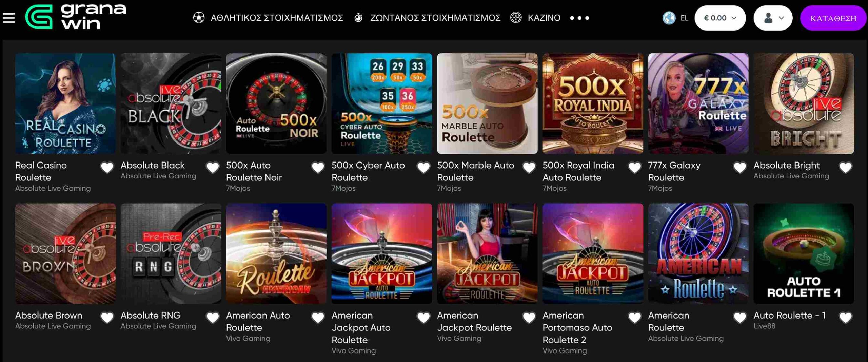This screenshot has width=868, height=362.
Task: Add Auto Roulette - 1 to favorites
Action: [x=845, y=318]
